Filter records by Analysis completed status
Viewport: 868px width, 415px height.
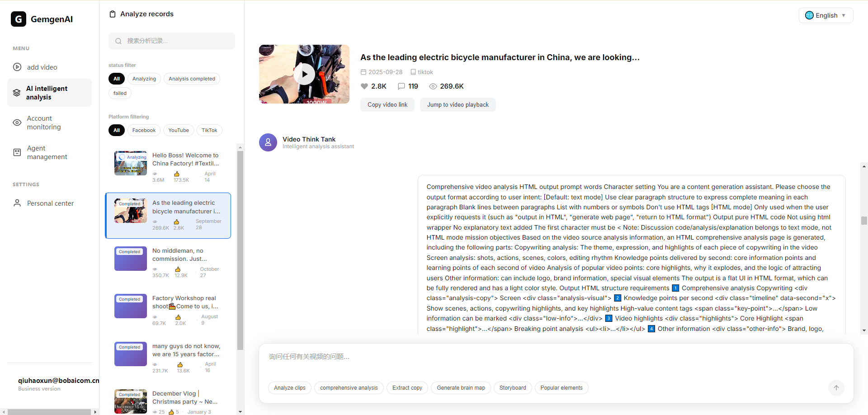(192, 79)
